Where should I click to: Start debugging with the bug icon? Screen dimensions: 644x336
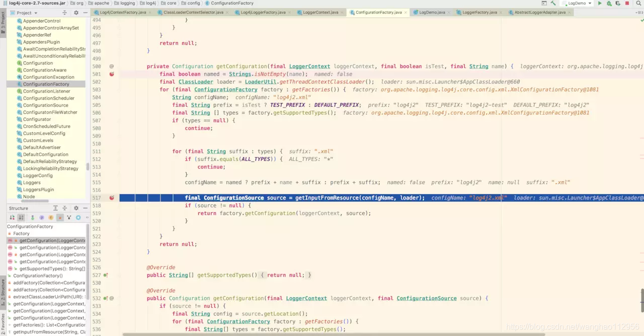tap(609, 3)
